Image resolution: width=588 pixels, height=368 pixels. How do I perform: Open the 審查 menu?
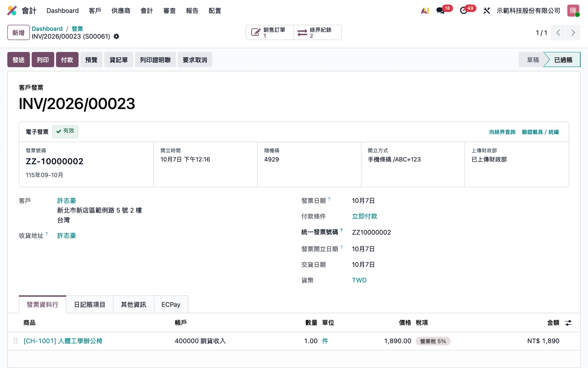pyautogui.click(x=169, y=11)
